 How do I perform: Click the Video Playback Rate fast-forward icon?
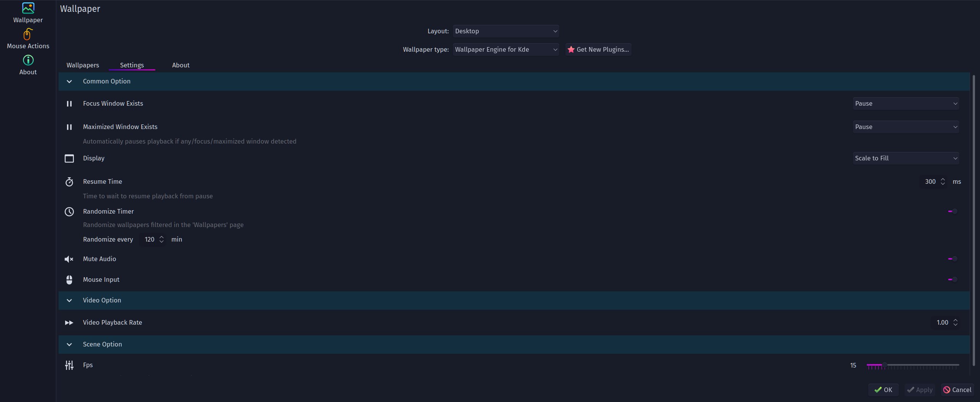click(69, 323)
